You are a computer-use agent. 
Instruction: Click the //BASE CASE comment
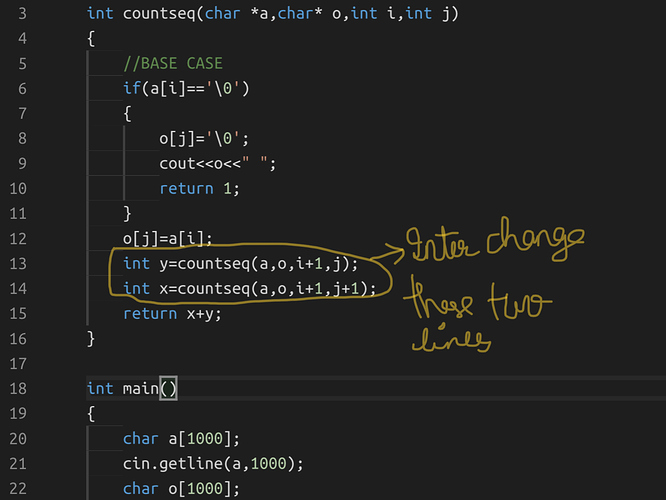[x=173, y=64]
